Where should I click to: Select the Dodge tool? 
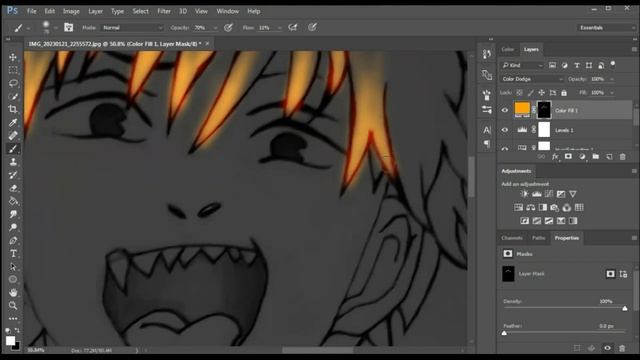(13, 227)
